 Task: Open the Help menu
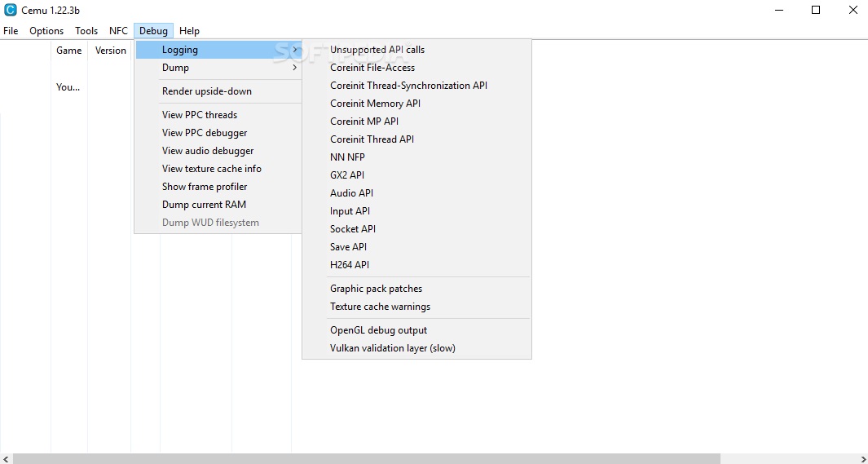coord(189,31)
